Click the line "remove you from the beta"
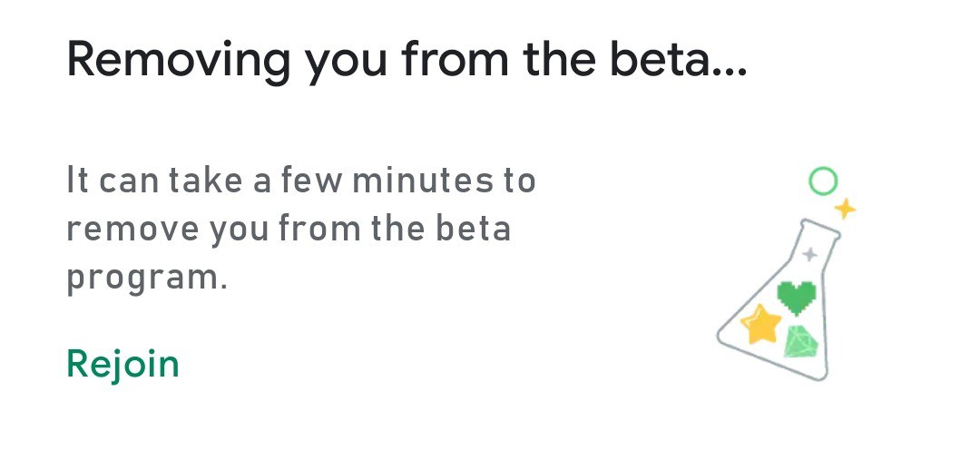 (x=289, y=230)
